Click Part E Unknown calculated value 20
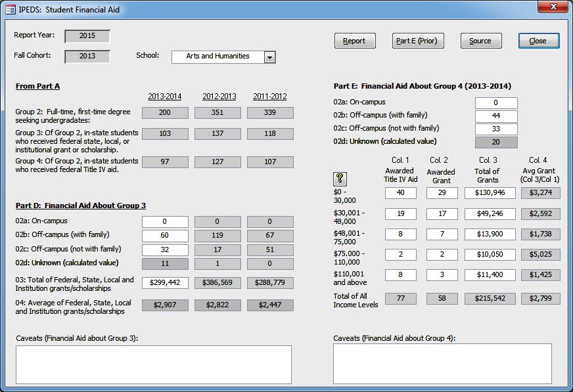The width and height of the screenshot is (573, 392). pyautogui.click(x=496, y=142)
